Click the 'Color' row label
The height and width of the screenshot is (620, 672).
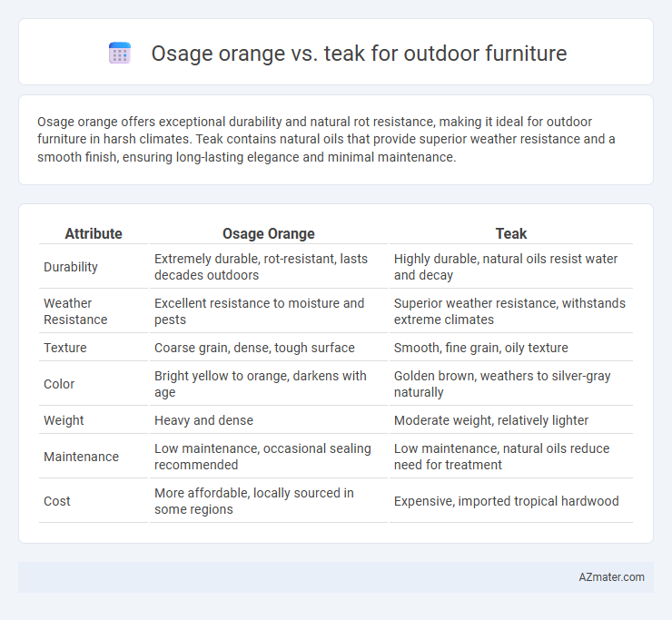(59, 384)
